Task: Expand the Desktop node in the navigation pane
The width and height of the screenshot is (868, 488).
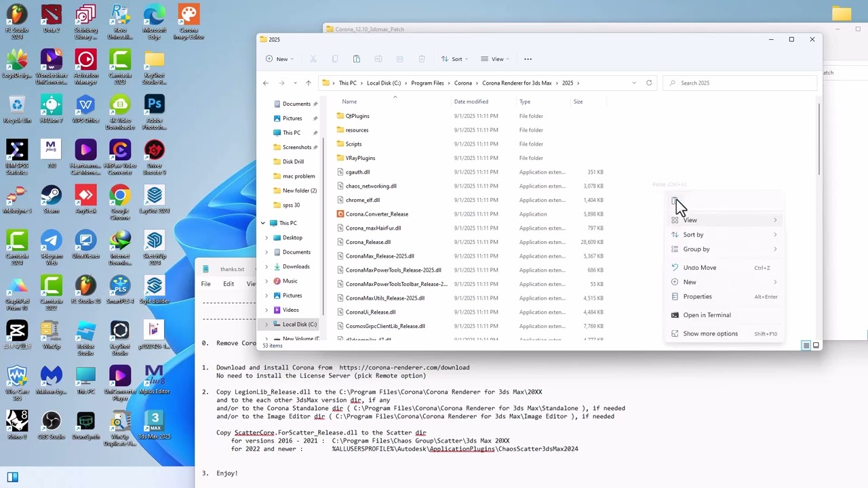Action: click(x=267, y=238)
